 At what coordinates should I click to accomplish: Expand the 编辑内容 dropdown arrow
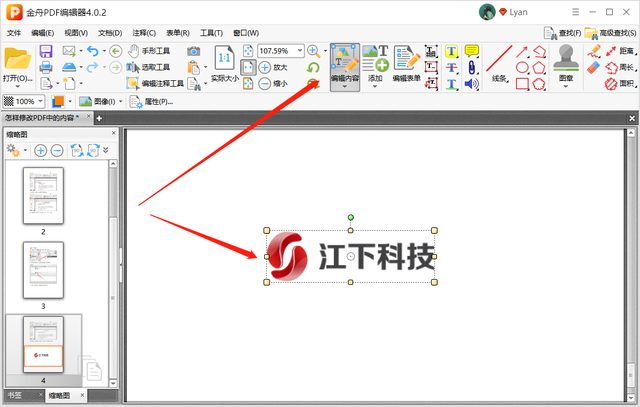pyautogui.click(x=345, y=86)
